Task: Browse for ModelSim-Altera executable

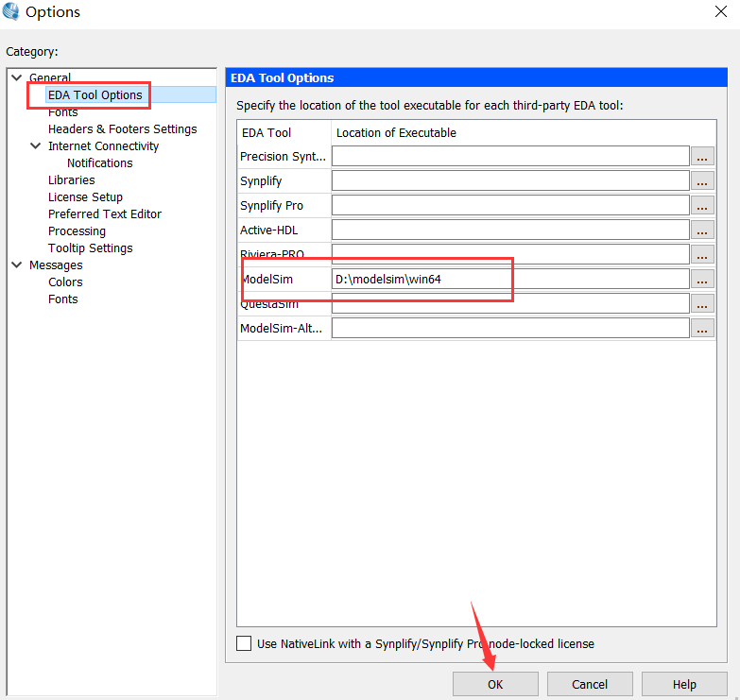Action: [702, 328]
